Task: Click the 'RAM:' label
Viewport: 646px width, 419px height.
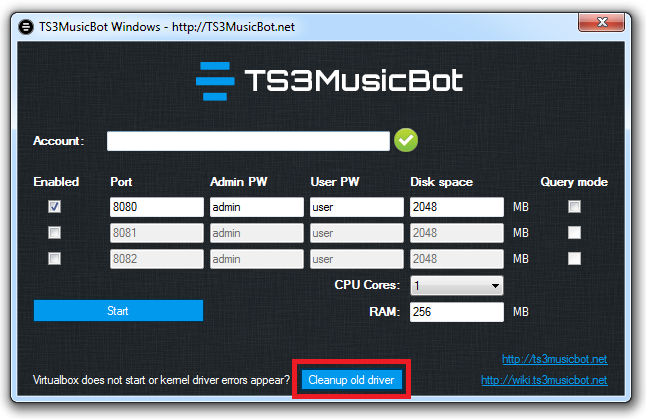Action: point(384,312)
